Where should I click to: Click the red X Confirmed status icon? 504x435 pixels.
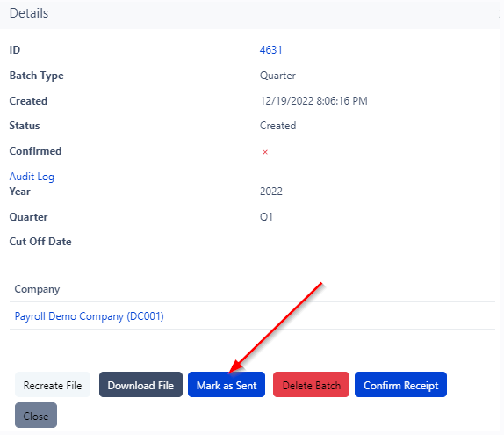(x=265, y=152)
